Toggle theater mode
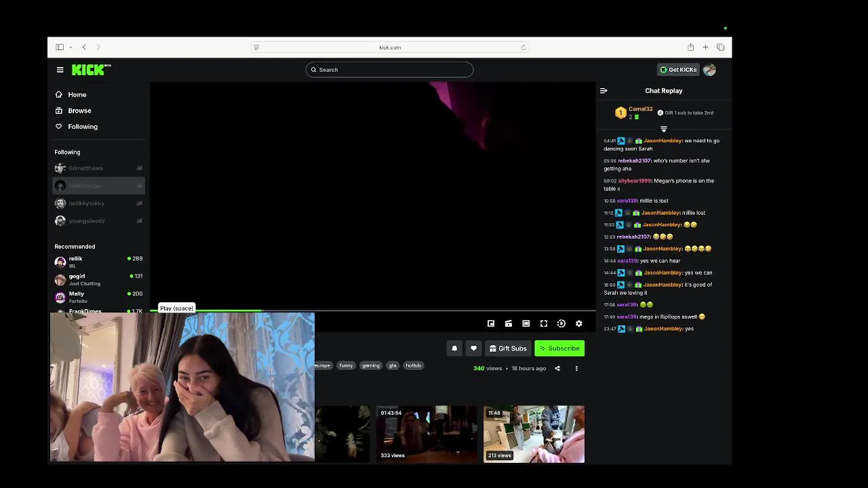 [526, 324]
